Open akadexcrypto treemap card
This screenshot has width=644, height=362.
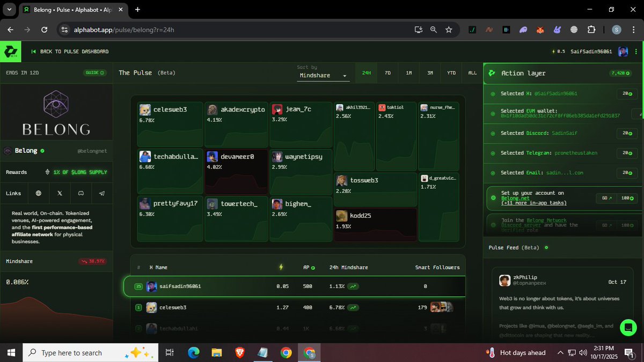(236, 124)
